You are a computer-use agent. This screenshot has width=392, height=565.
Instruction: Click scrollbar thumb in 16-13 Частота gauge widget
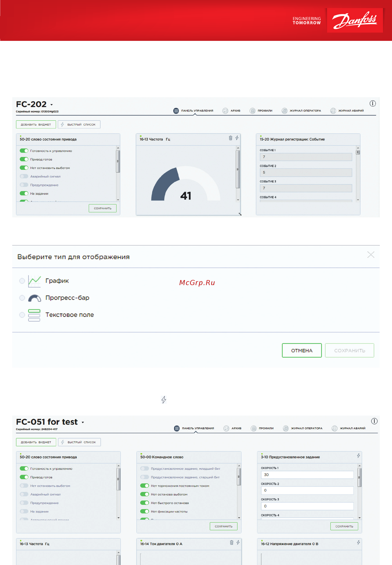pos(238,169)
